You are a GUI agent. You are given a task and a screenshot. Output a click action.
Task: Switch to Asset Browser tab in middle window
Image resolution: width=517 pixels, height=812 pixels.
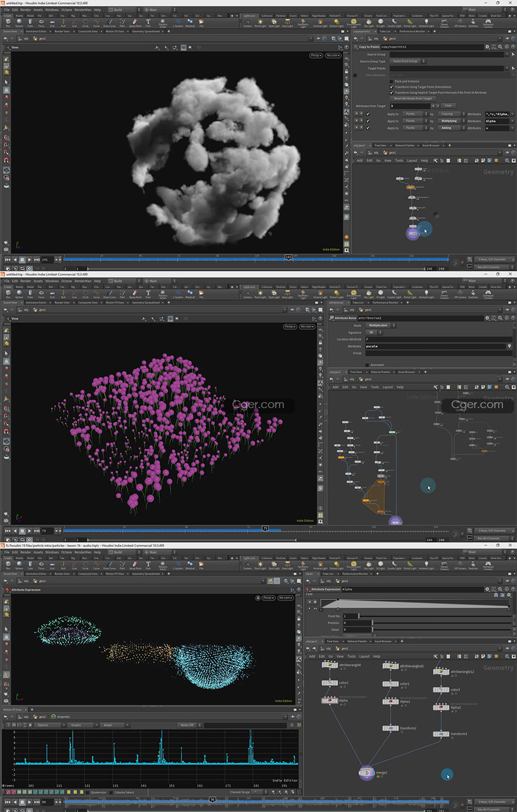[407, 372]
